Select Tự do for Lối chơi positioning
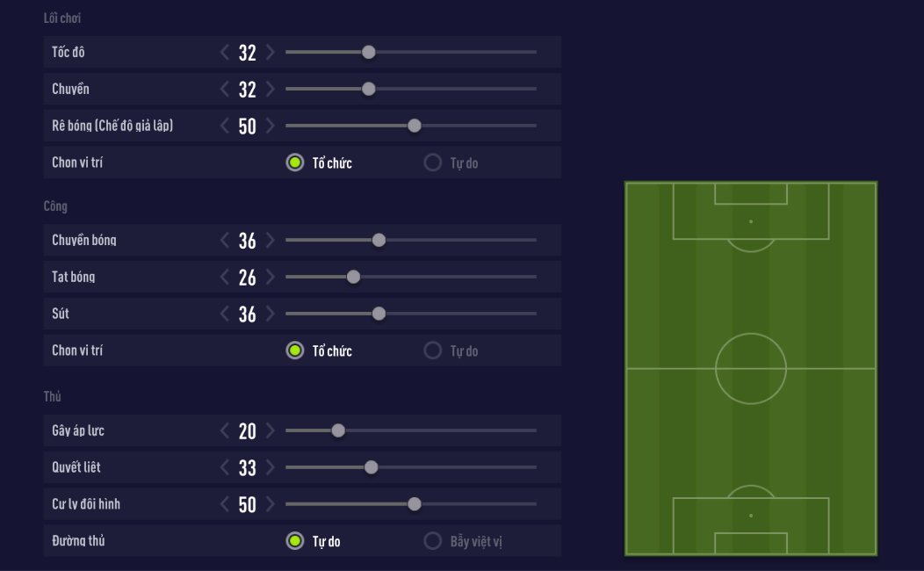 click(x=432, y=163)
